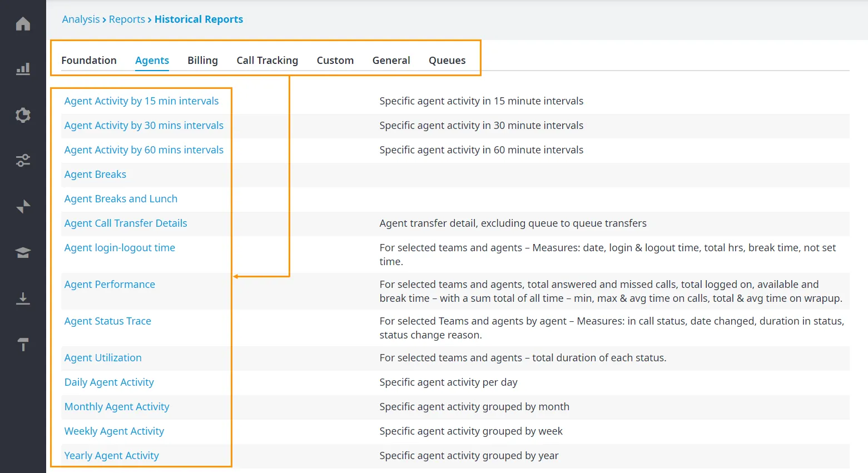Open the Monthly Agent Activity report

pos(117,407)
